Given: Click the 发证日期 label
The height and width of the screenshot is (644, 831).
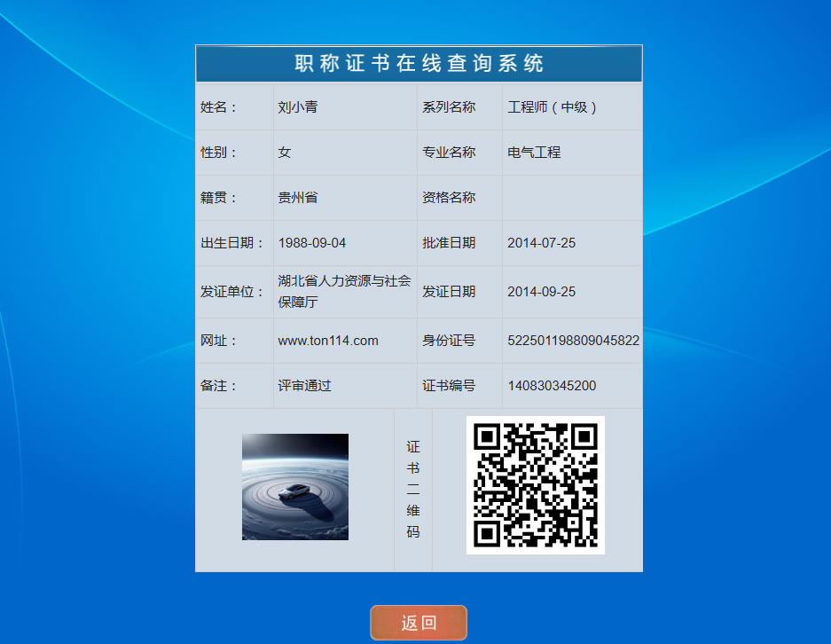Looking at the screenshot, I should point(449,292).
